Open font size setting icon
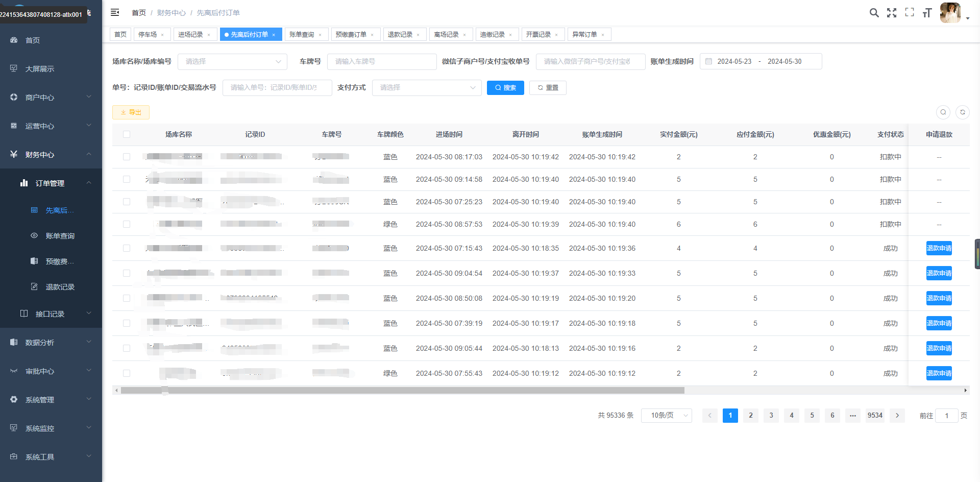This screenshot has width=980, height=482. [x=927, y=13]
